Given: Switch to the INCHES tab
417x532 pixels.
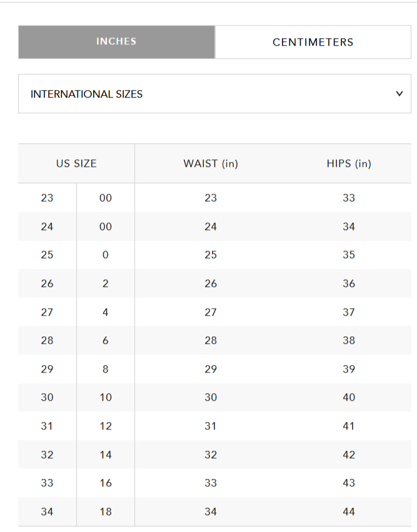Looking at the screenshot, I should (116, 42).
